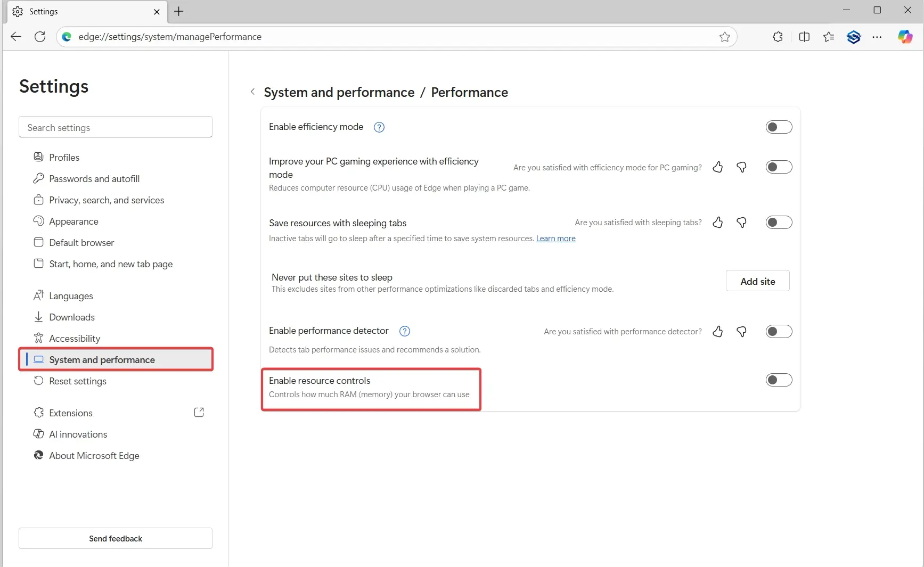Viewport: 924px width, 567px height.
Task: Expand performance detector help tooltip
Action: [404, 331]
